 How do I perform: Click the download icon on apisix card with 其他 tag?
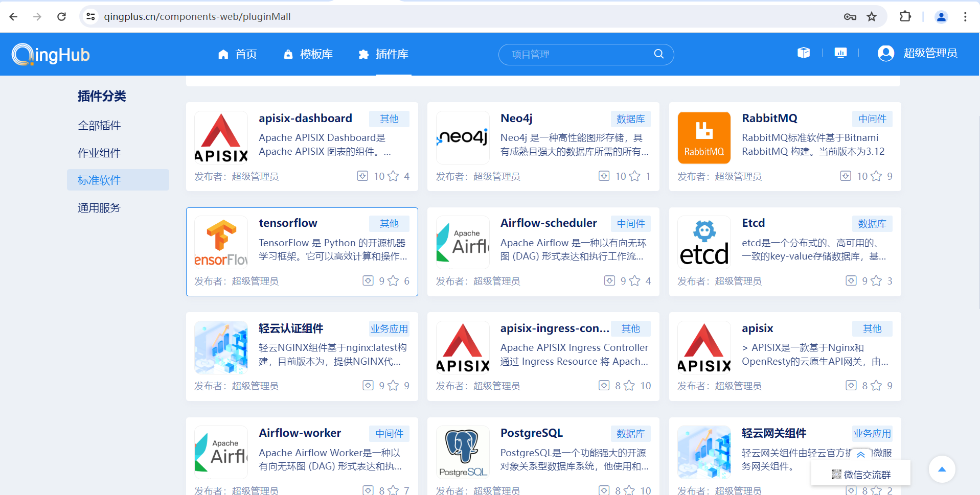click(851, 386)
